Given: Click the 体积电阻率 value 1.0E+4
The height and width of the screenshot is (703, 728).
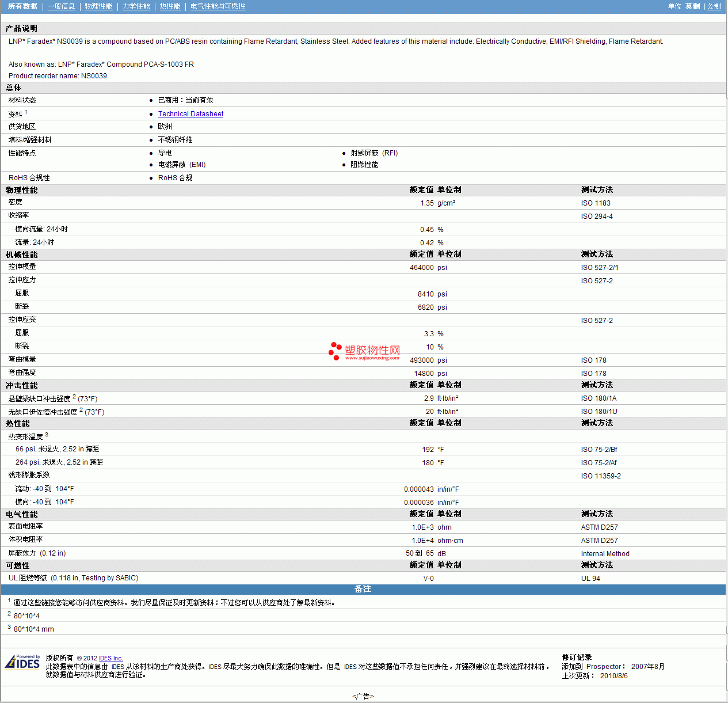Looking at the screenshot, I should [x=423, y=541].
